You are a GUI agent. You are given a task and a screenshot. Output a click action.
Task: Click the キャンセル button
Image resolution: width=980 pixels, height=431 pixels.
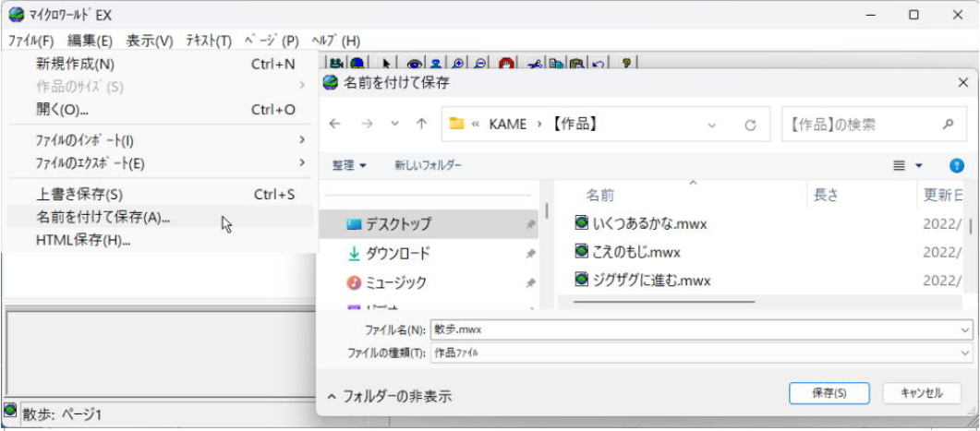point(921,393)
